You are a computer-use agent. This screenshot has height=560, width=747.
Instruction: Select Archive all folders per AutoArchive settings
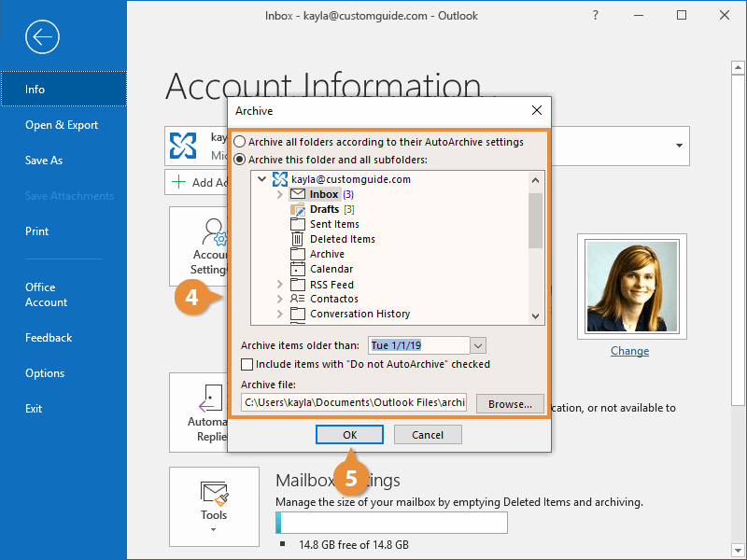tap(239, 142)
